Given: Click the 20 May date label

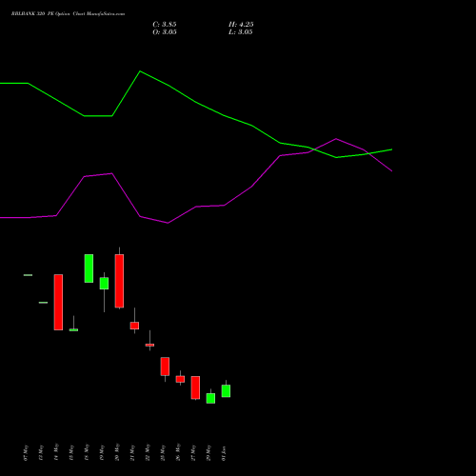Looking at the screenshot, I should click(117, 452).
